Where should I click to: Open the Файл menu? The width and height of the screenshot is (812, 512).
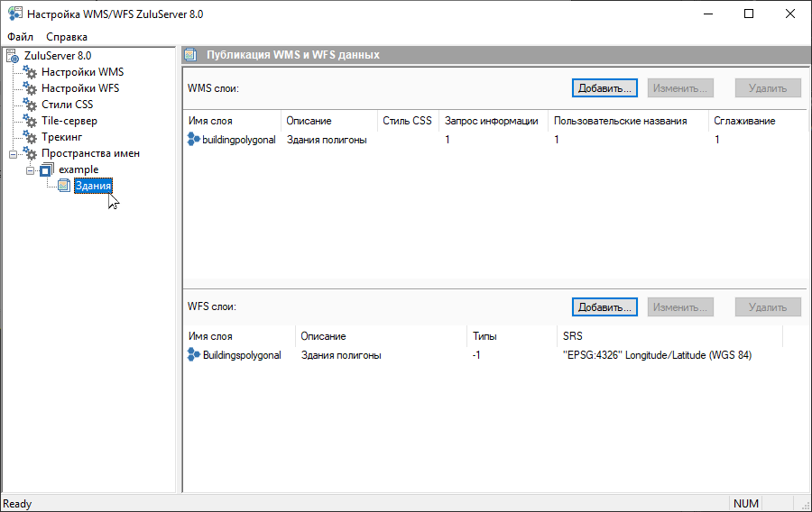[x=20, y=37]
